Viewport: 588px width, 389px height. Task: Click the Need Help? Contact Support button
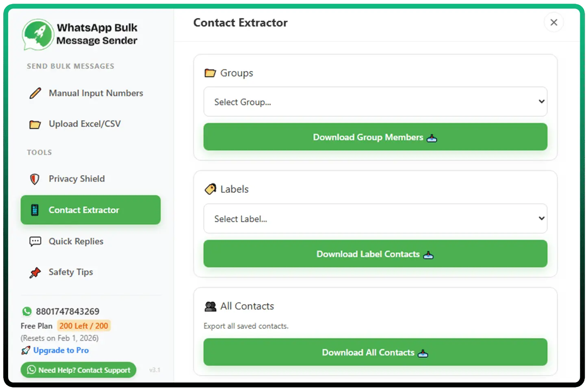[78, 370]
